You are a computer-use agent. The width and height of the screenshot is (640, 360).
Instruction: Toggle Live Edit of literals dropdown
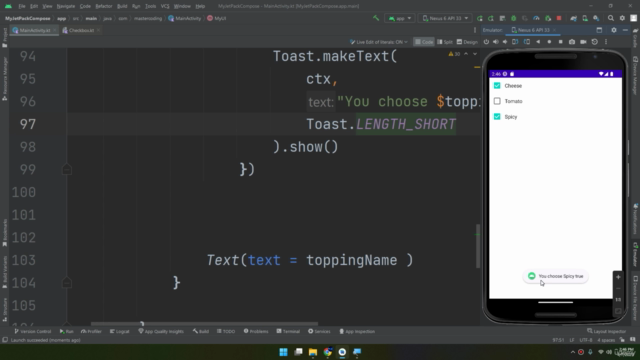coord(378,42)
